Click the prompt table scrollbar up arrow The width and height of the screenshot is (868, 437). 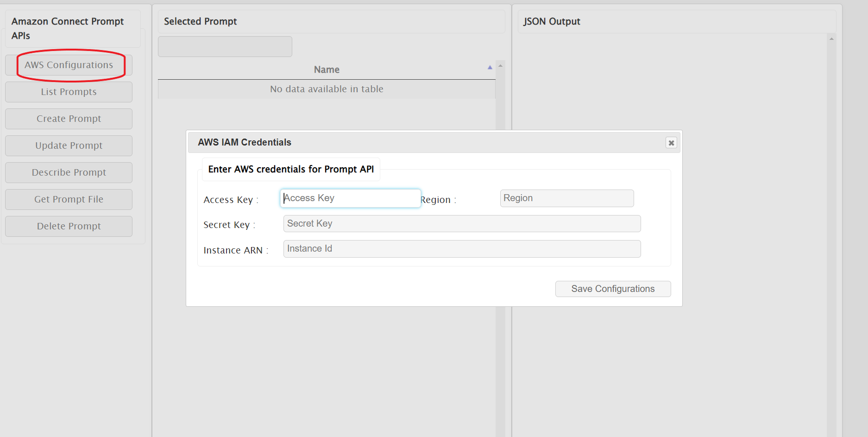[500, 66]
